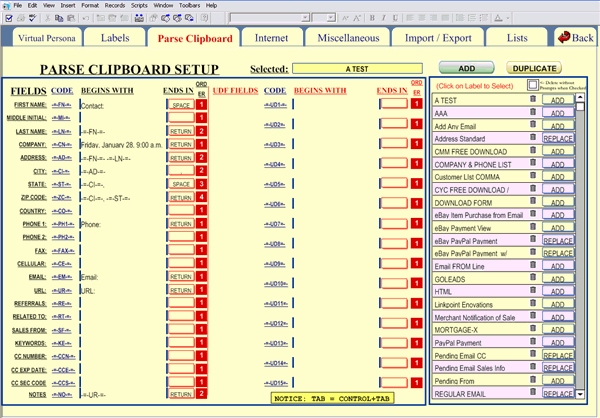Click the Print toolbar icon

click(x=21, y=18)
